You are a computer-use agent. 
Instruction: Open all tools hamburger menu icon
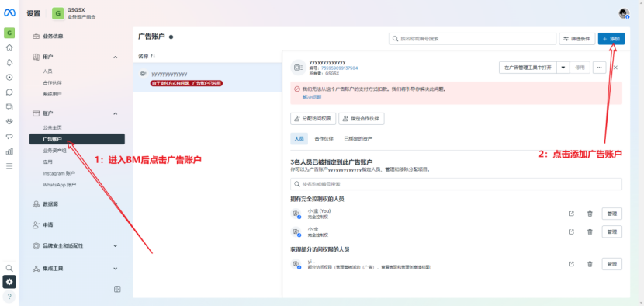pyautogui.click(x=9, y=166)
